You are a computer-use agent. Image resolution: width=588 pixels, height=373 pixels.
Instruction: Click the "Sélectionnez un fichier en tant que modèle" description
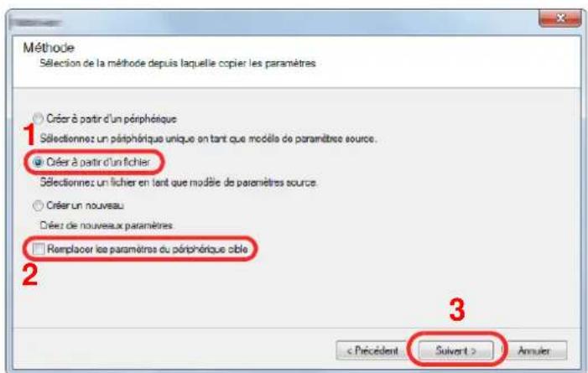click(178, 183)
